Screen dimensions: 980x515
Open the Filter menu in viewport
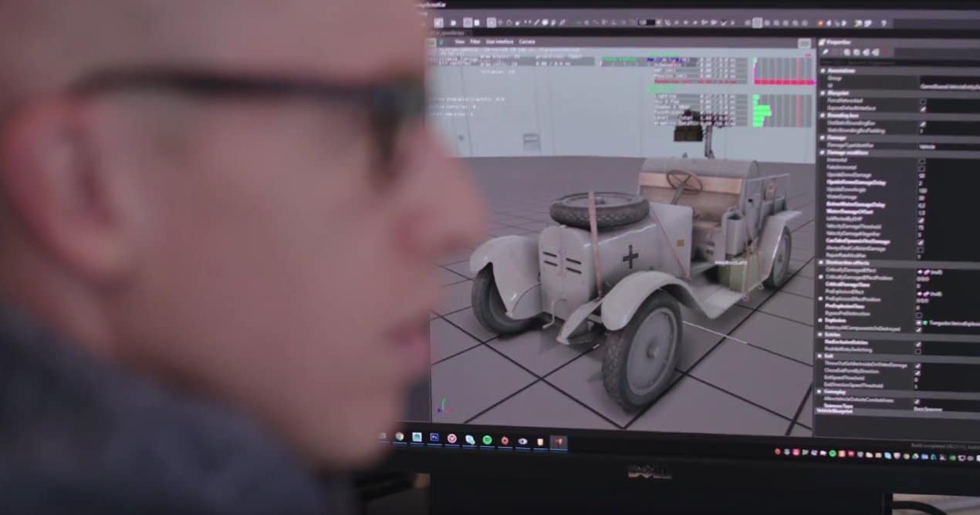click(475, 42)
